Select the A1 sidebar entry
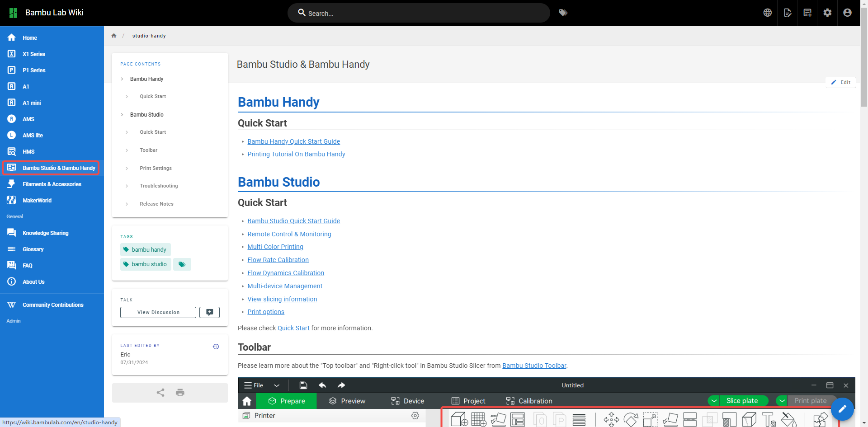This screenshot has height=427, width=868. [52, 86]
